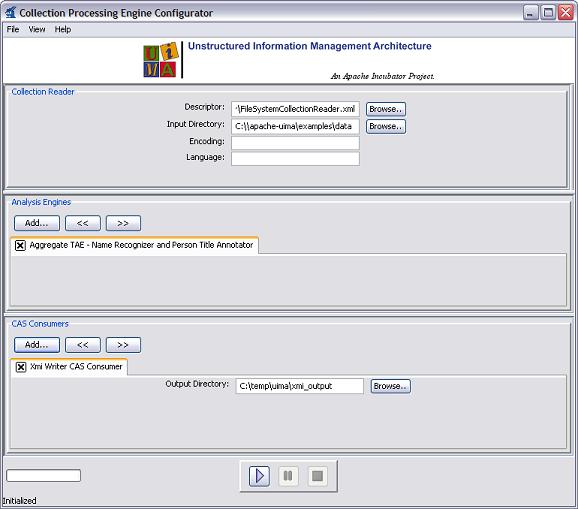Open the Help menu

click(63, 29)
